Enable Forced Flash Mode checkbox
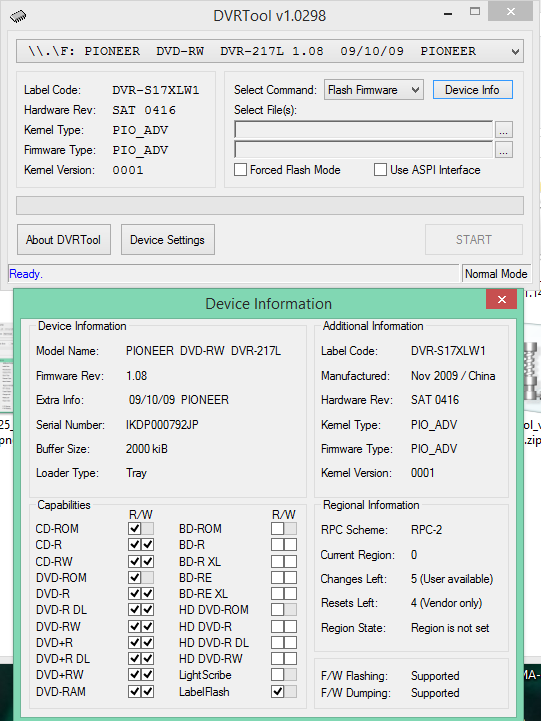 pos(240,170)
